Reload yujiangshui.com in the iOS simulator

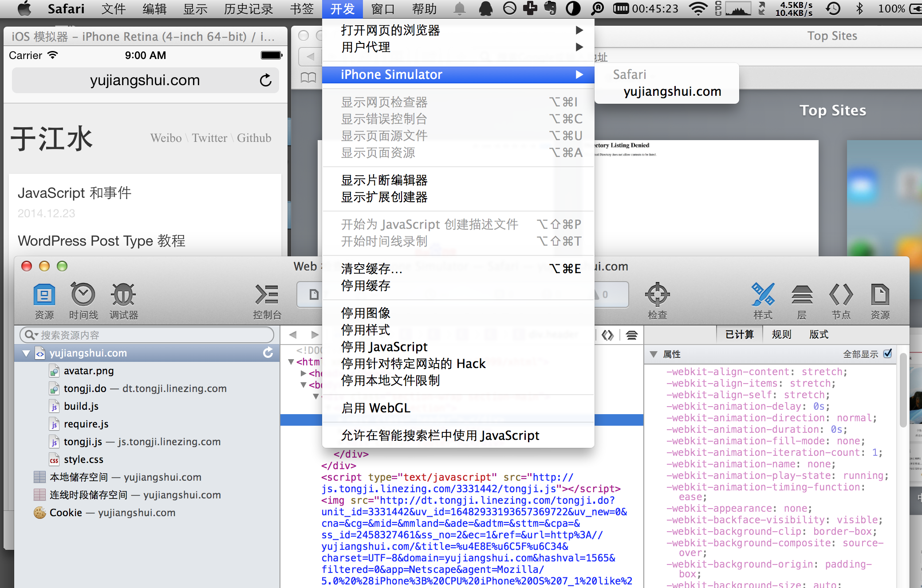[265, 80]
